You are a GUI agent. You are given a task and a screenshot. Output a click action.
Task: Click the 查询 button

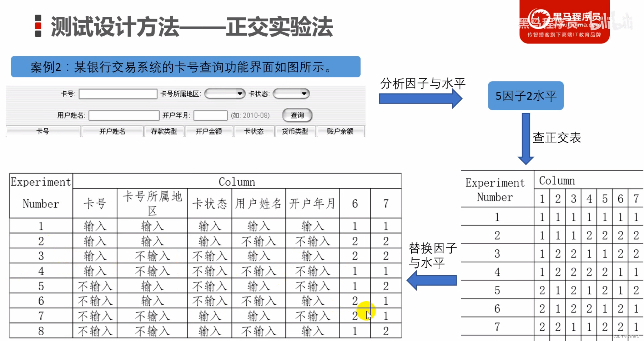click(297, 115)
